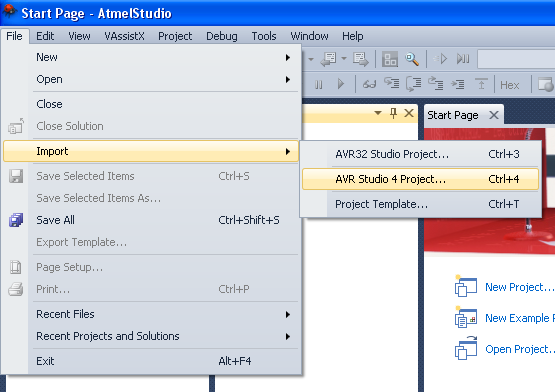Click the floppy disk Save icon
Screen dimensions: 555x392
(16, 176)
